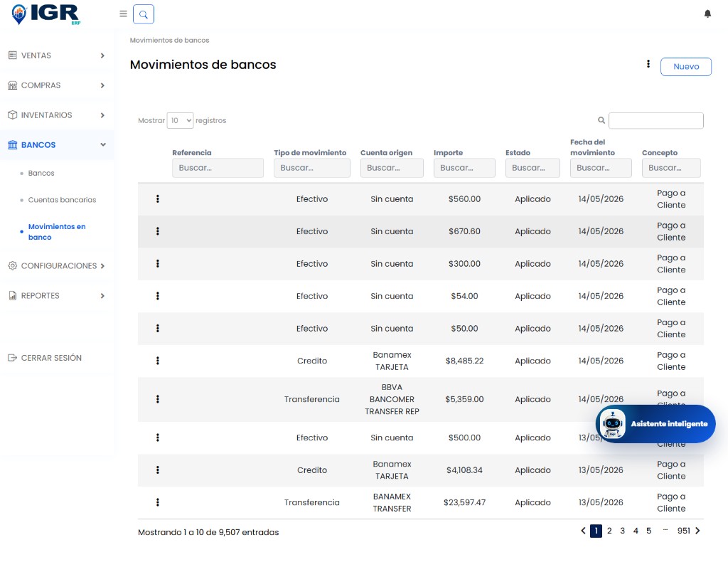Click the table search magnifier icon
Viewport: 728px width, 567px height.
pos(601,120)
